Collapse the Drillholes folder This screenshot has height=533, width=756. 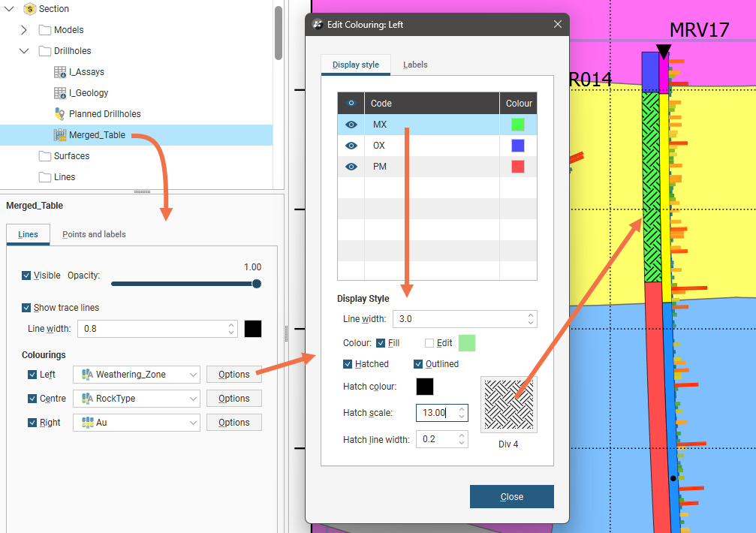(x=23, y=51)
